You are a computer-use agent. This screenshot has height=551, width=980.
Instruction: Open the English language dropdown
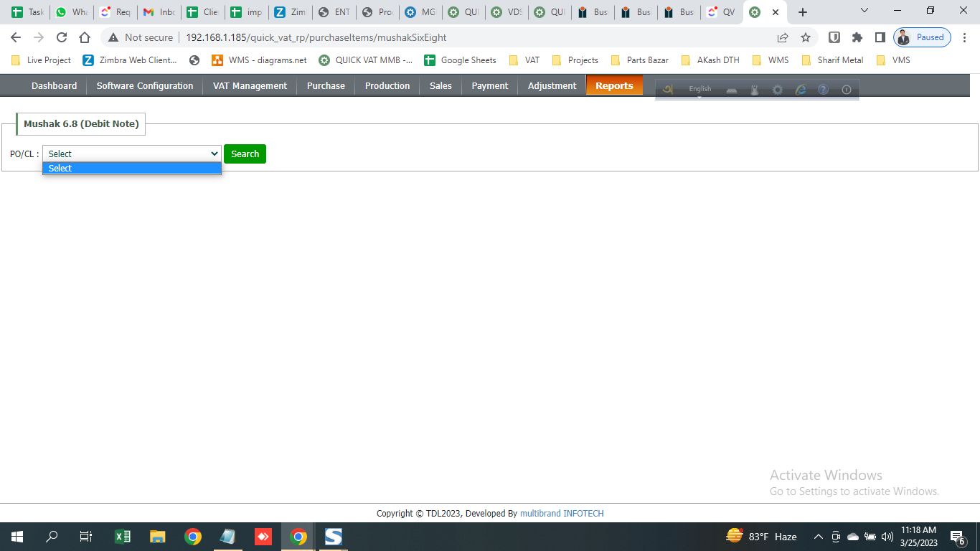point(700,90)
